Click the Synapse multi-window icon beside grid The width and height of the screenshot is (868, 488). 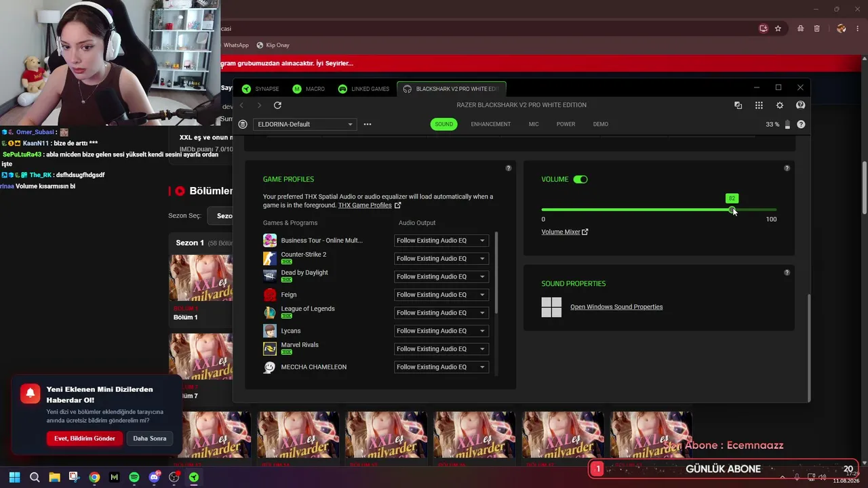click(738, 105)
